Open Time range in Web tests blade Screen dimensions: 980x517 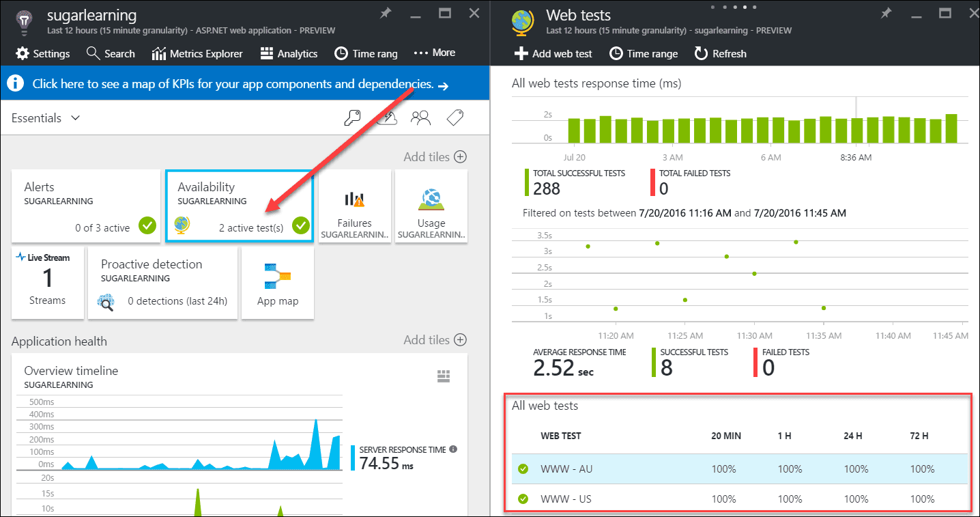644,53
